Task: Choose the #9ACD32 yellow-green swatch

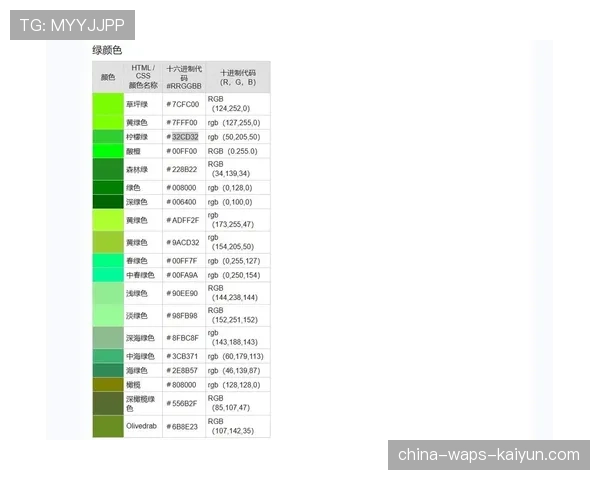Action: (108, 242)
